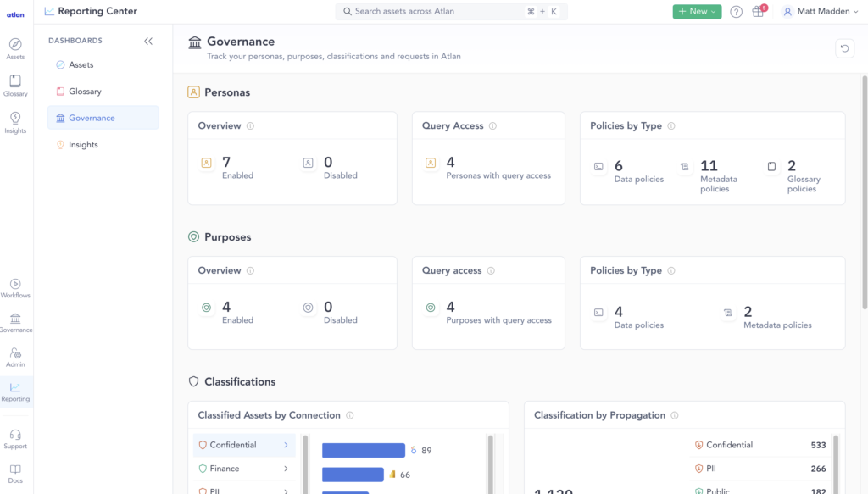Show info for Classification by Propagation

click(674, 415)
